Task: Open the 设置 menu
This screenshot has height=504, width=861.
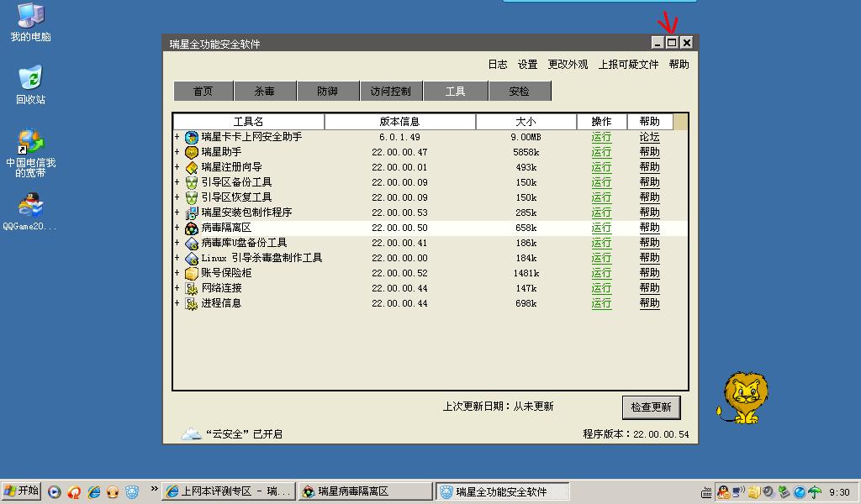Action: (528, 65)
